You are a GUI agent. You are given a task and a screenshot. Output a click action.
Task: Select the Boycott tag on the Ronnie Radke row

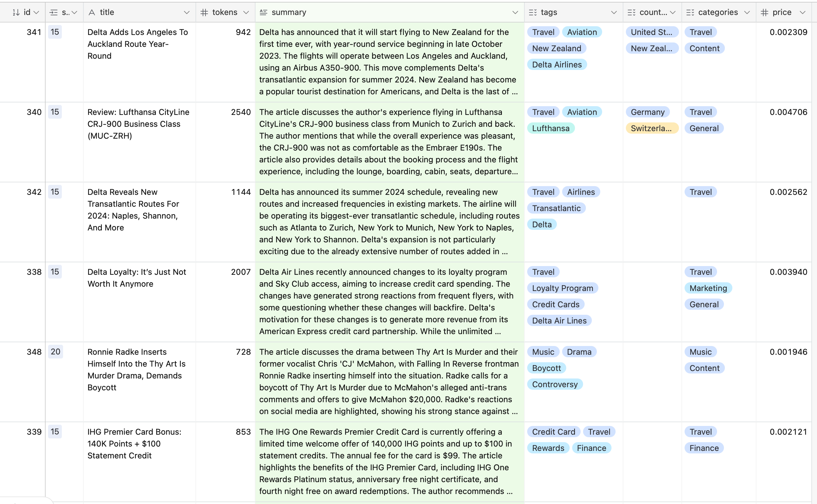tap(546, 368)
